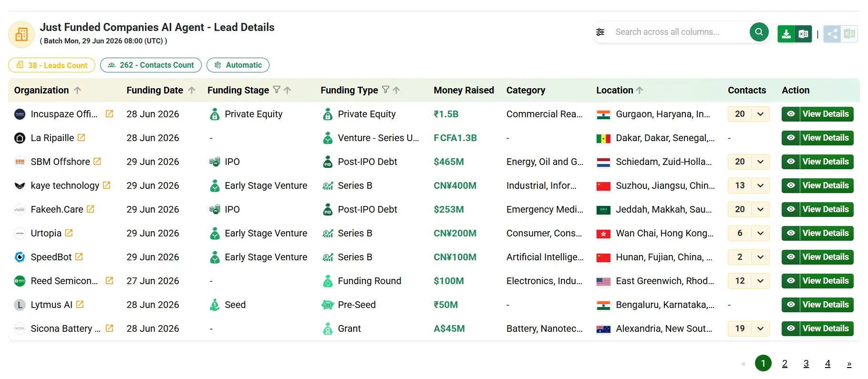Select the 262 - Contacts Count tab
Image resolution: width=868 pixels, height=379 pixels.
coord(151,65)
